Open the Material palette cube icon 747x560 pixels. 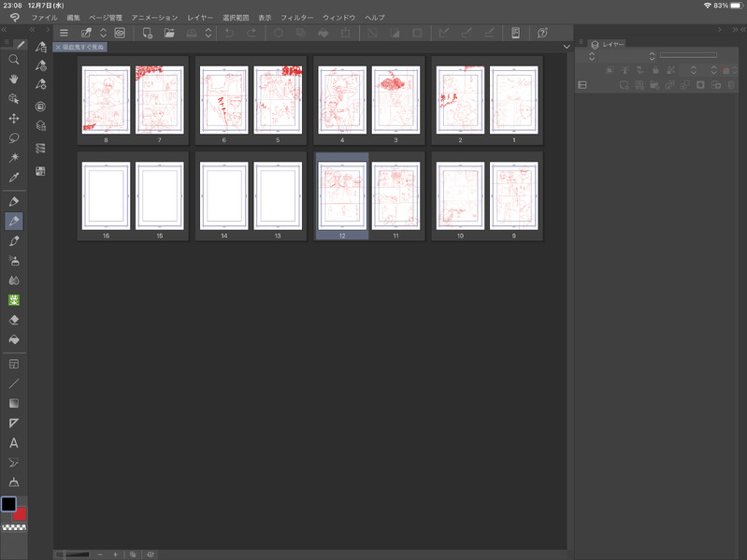[41, 125]
